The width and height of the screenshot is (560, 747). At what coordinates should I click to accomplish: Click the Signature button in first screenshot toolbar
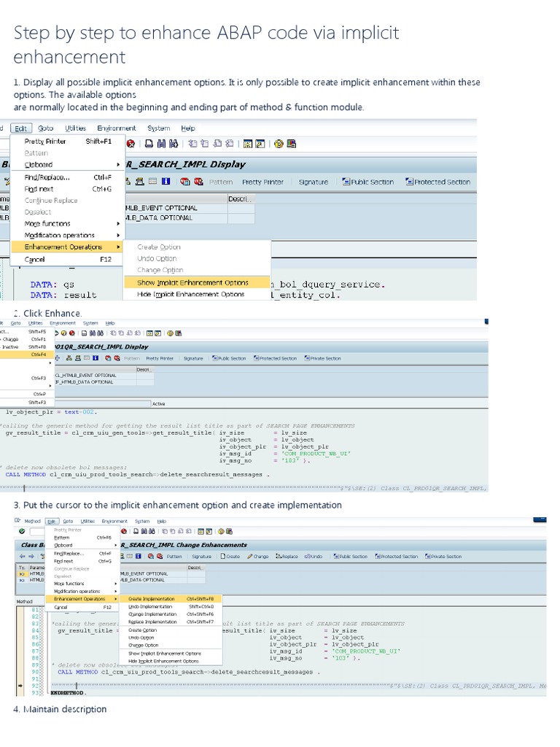313,182
